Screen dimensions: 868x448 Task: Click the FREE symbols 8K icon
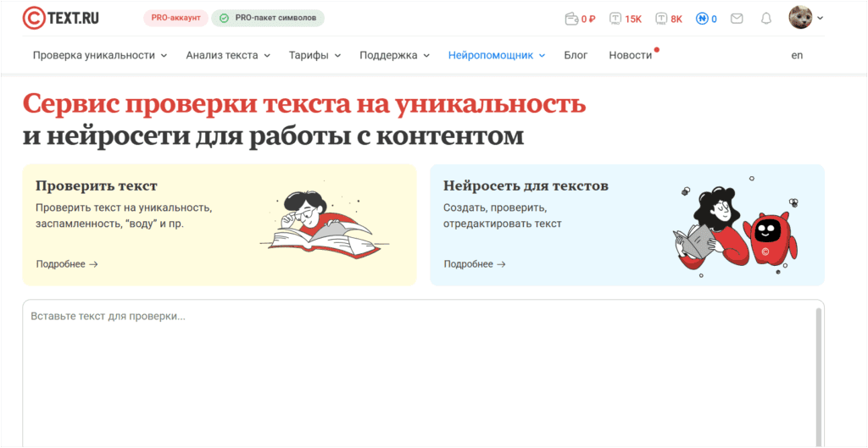tap(669, 19)
